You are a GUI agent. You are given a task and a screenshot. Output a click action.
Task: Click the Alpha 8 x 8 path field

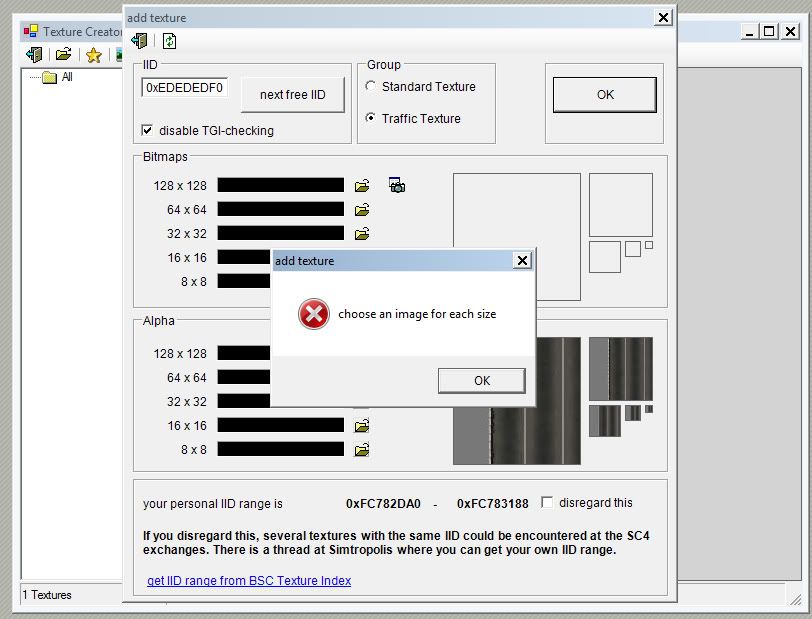click(x=281, y=449)
